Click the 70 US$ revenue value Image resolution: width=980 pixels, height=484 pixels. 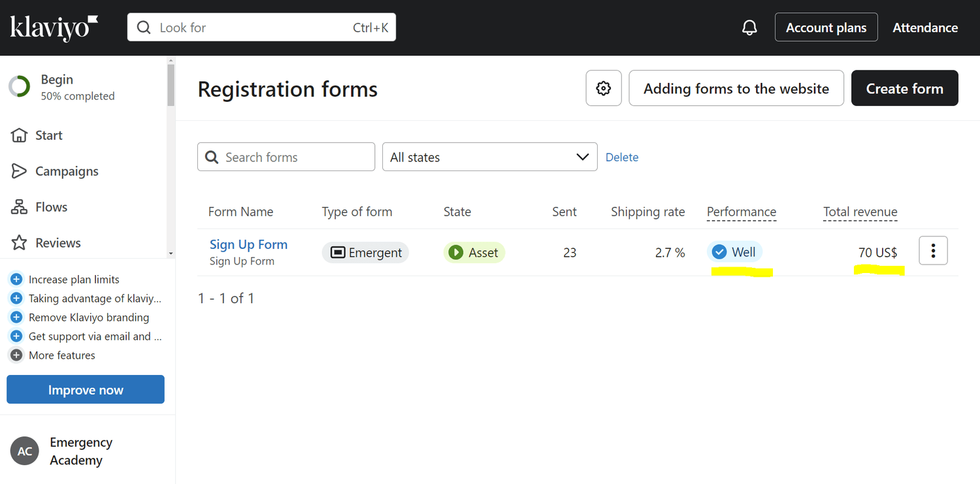click(877, 252)
